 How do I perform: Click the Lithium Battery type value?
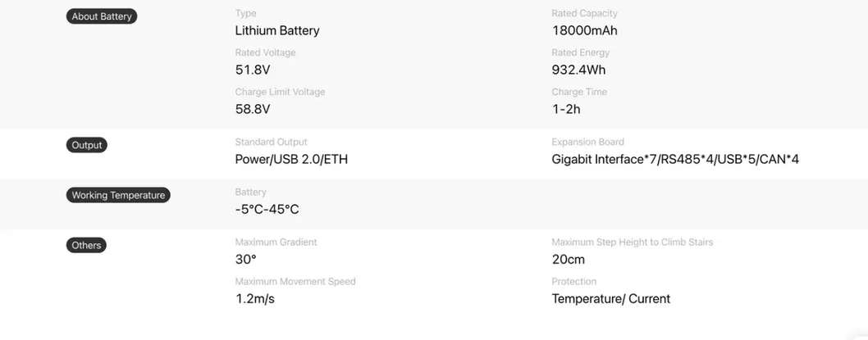pos(277,30)
